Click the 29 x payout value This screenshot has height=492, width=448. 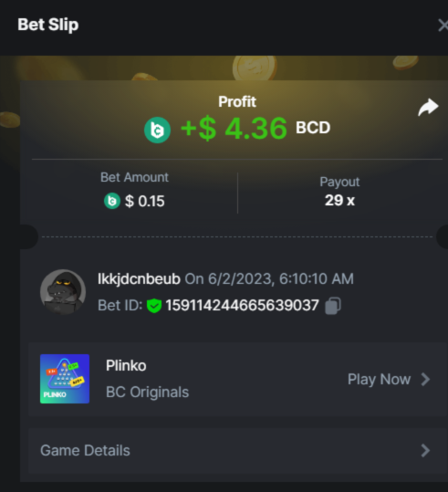pos(339,200)
